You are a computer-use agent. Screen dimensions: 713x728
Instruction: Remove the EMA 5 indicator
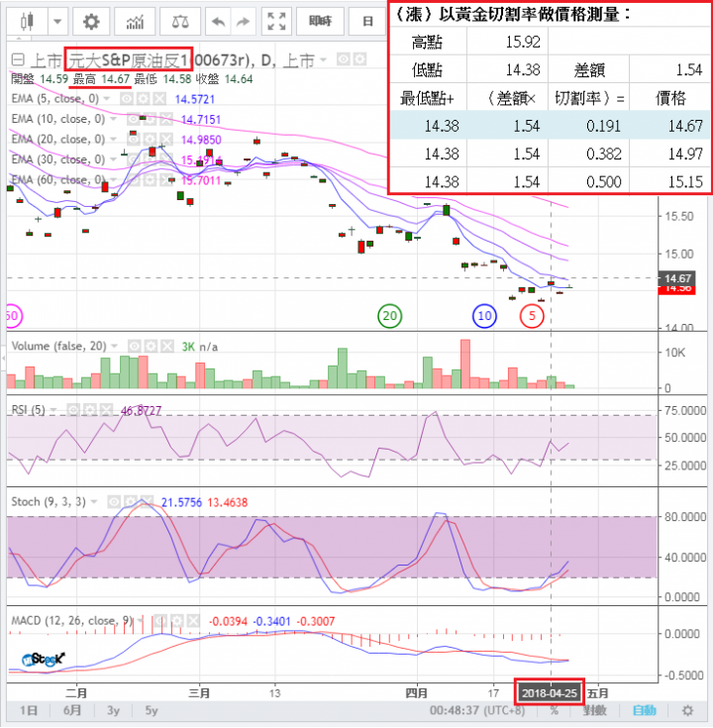click(x=159, y=98)
